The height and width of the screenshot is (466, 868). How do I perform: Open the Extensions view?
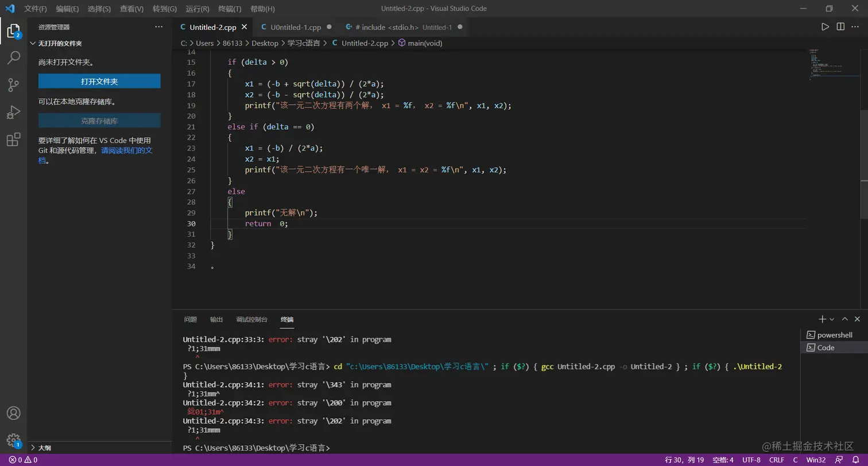coord(13,140)
